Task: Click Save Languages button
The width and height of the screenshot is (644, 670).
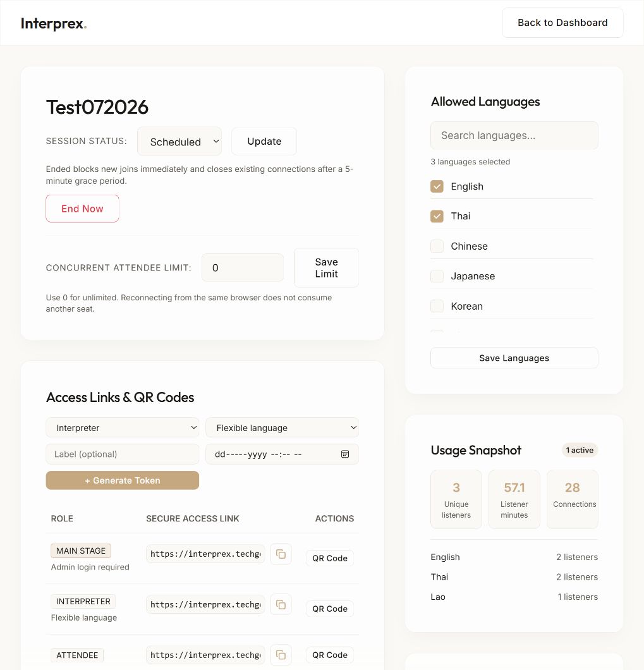Action: 514,358
